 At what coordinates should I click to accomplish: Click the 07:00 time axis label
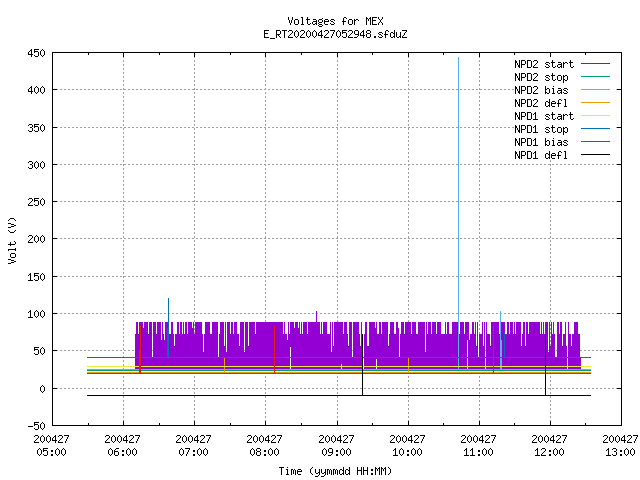[x=193, y=452]
